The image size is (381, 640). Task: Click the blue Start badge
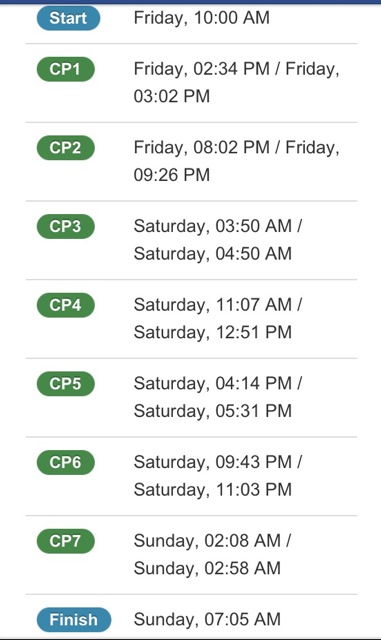coord(68,18)
